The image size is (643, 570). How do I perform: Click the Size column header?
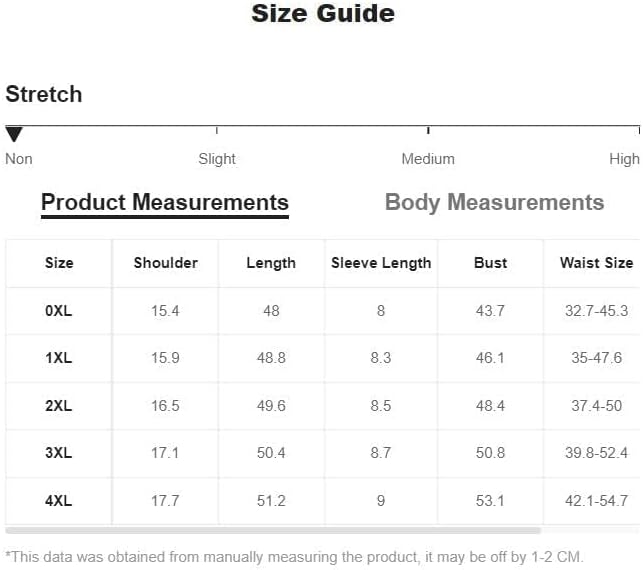pos(59,263)
